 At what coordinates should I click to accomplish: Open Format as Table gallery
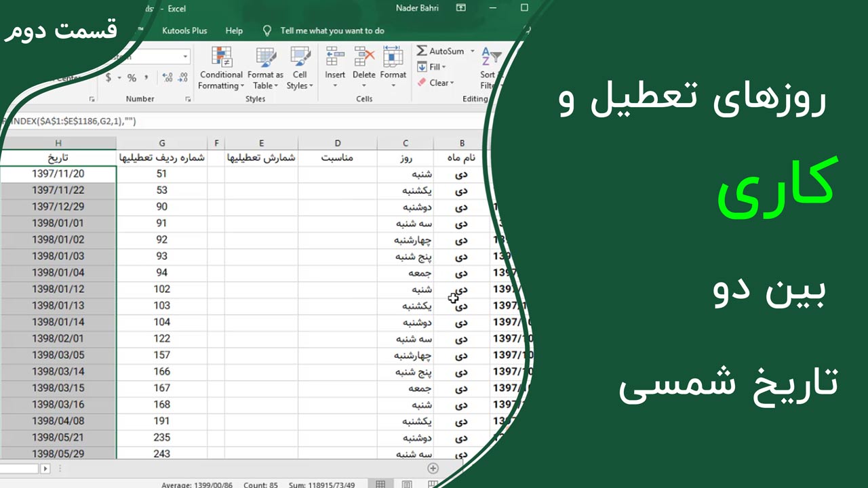point(265,68)
